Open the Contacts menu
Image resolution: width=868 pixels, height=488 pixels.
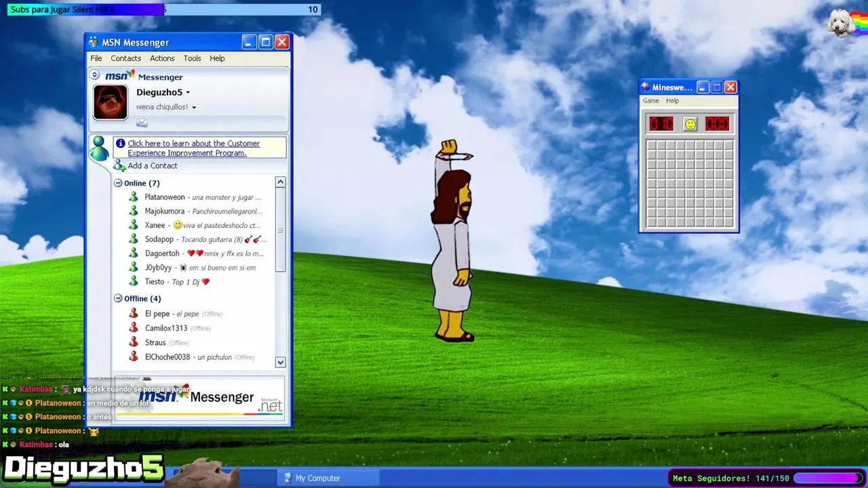coord(126,58)
